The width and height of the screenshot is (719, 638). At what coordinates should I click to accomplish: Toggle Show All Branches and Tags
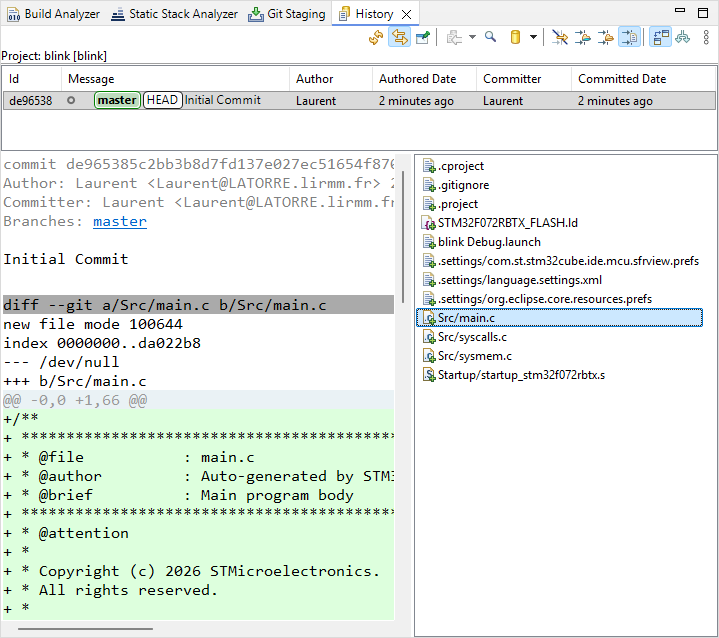tap(683, 38)
